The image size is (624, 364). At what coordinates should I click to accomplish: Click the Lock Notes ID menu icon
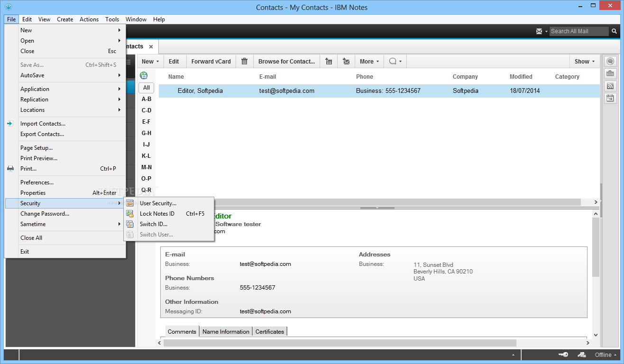(x=130, y=214)
